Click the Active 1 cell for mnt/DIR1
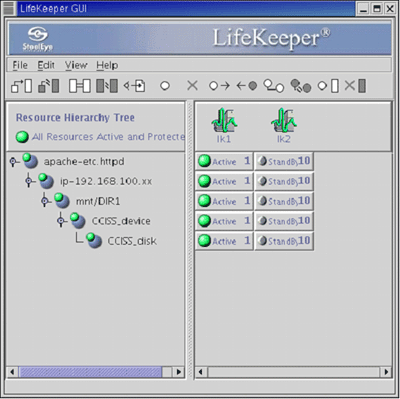 tap(224, 201)
